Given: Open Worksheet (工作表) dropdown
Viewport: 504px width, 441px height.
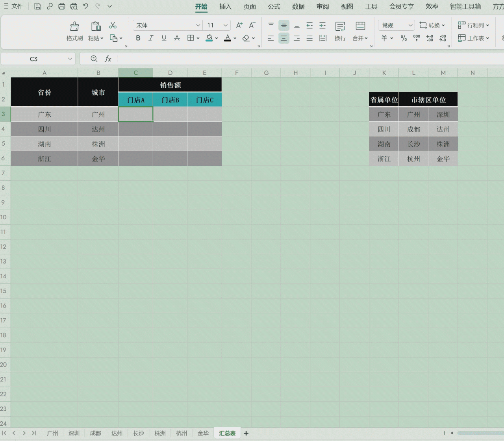Looking at the screenshot, I should [473, 38].
